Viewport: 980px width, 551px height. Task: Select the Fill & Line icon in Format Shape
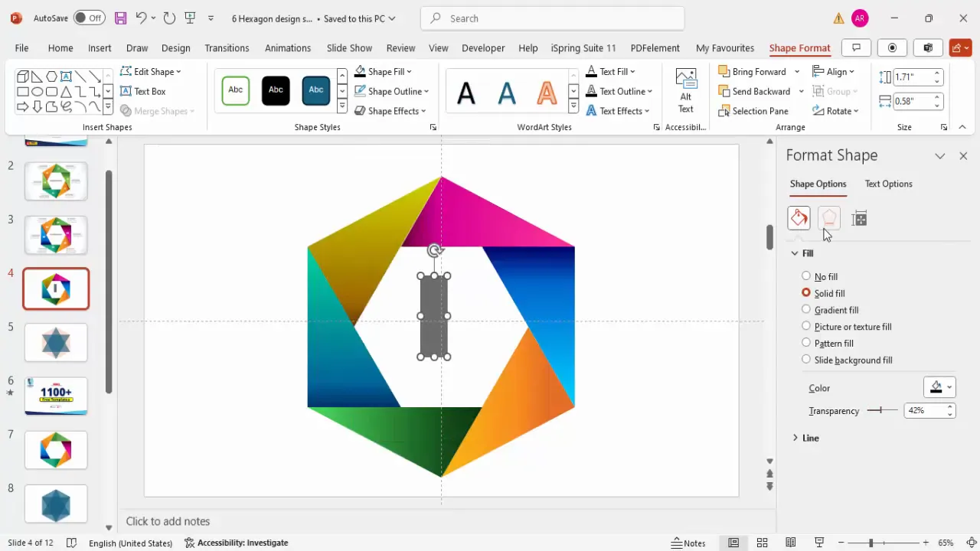point(799,218)
